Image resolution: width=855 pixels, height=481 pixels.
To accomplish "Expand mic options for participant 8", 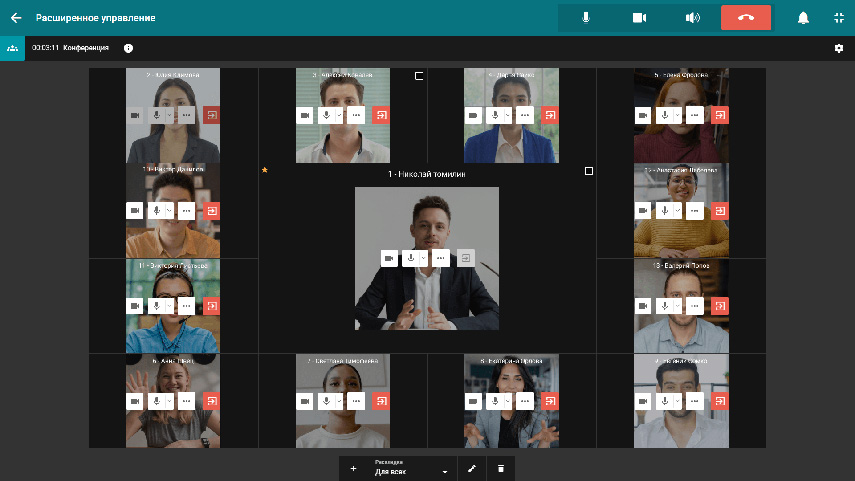I will tap(508, 401).
